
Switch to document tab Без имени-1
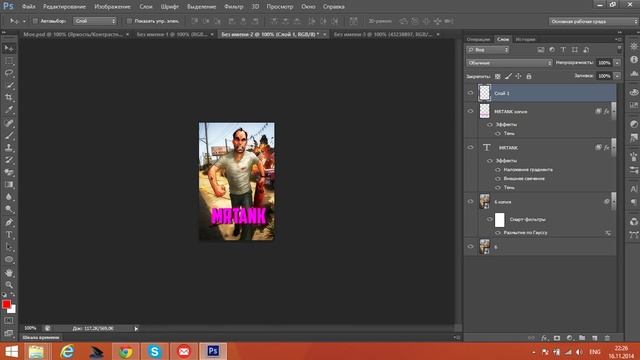[x=172, y=35]
